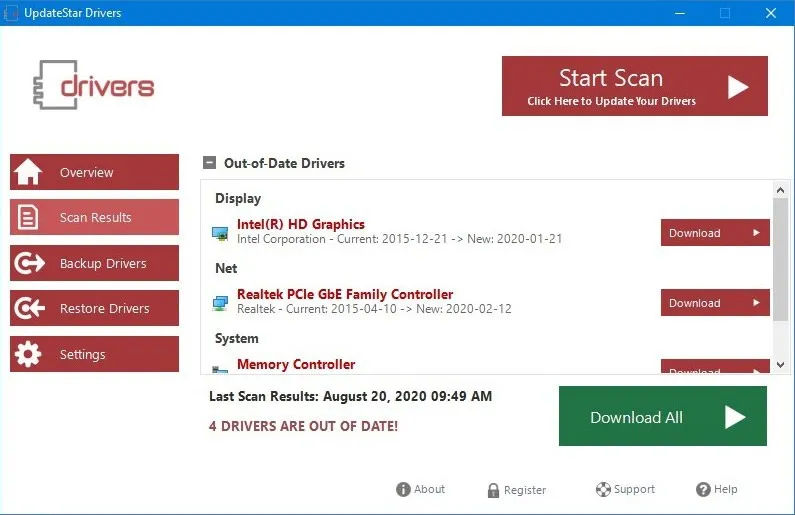Click the Intel HD Graphics display device icon
Screen dimensions: 795x515
[220, 233]
